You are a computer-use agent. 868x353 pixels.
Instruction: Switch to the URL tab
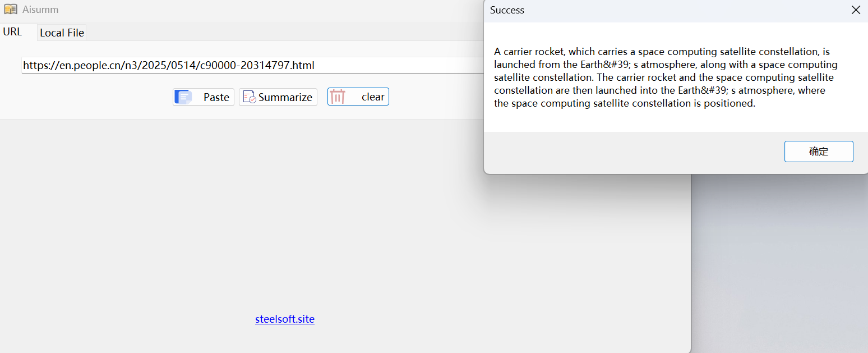[12, 32]
